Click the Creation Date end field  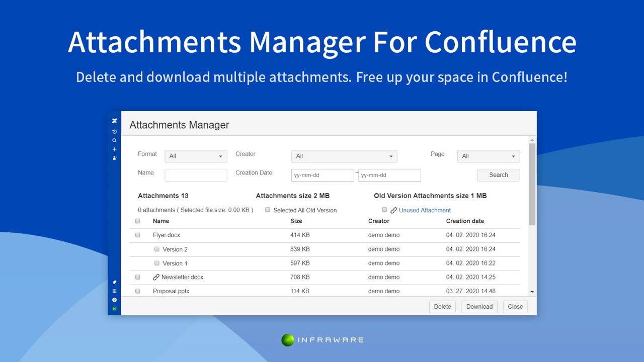click(389, 175)
